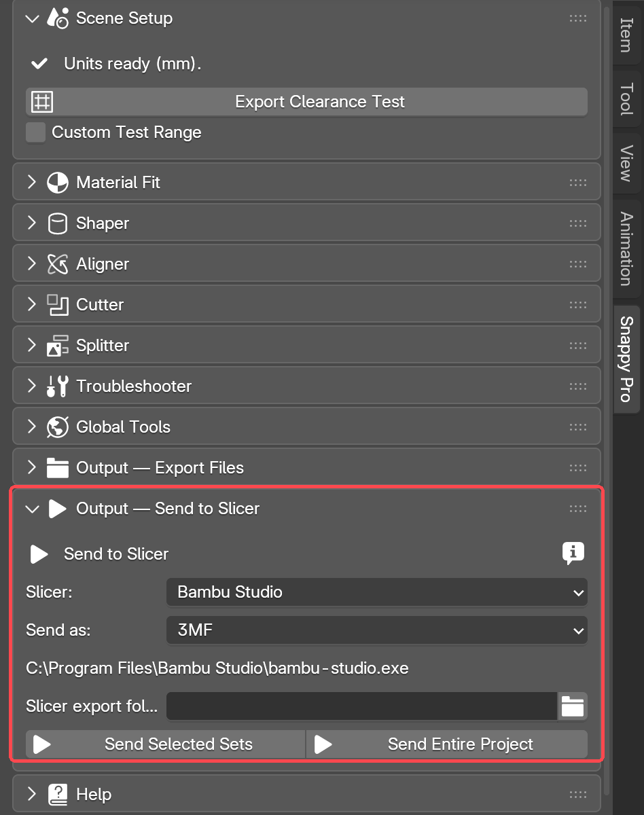Click the Output Export Files drag grip

(578, 468)
